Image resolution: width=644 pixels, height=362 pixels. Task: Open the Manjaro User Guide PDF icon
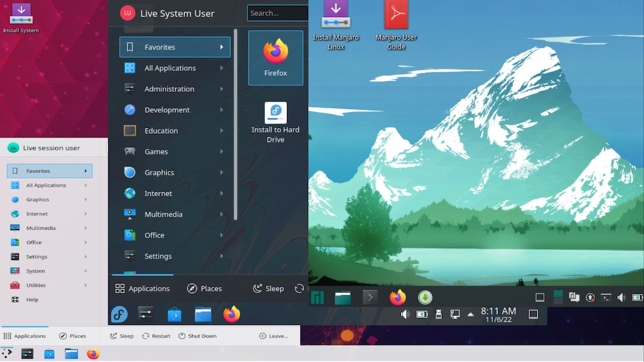(396, 25)
